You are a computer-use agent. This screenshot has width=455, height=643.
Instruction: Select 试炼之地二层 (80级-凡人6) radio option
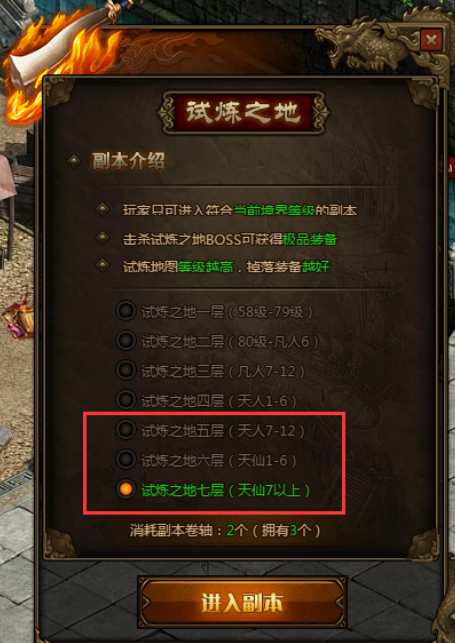125,341
